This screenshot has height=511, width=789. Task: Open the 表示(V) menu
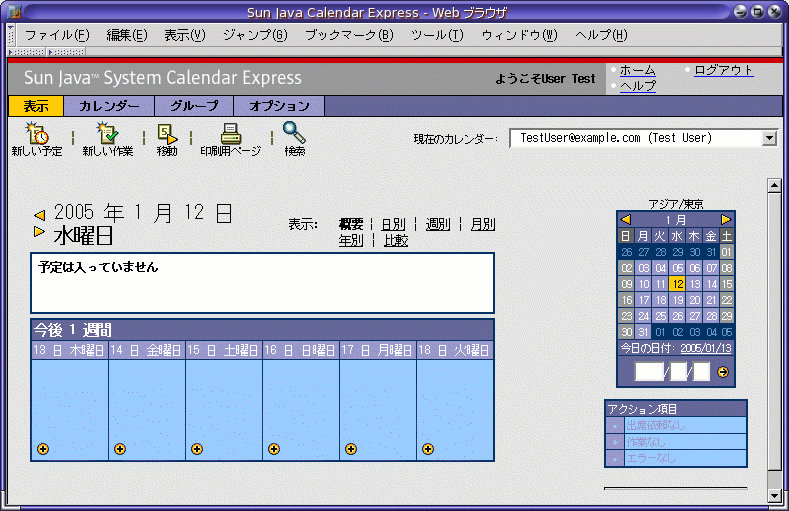tap(185, 35)
